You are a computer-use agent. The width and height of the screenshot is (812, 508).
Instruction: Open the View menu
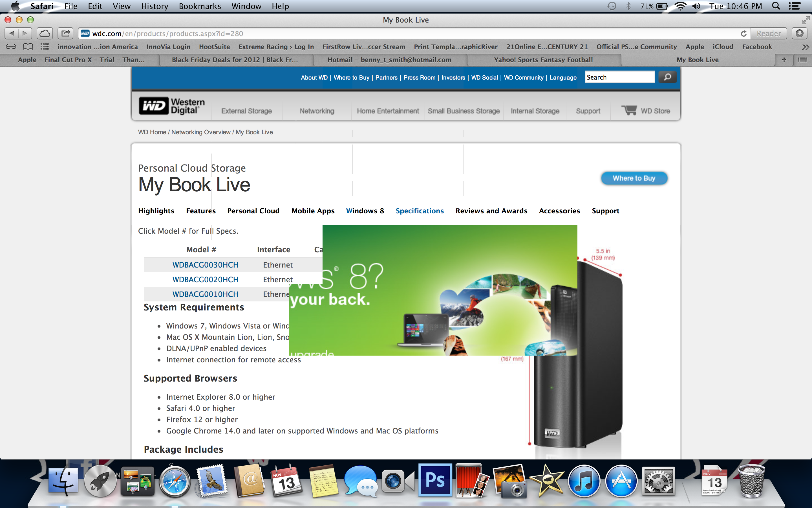(x=122, y=6)
